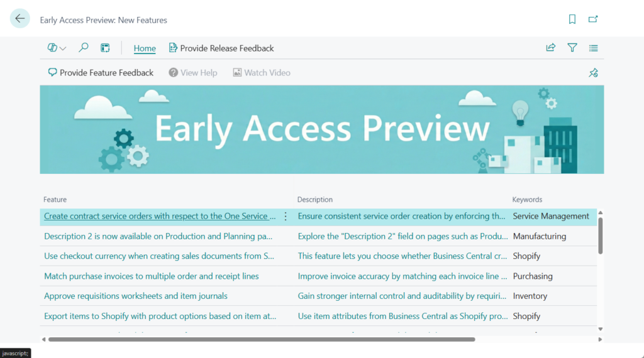Open 'Match purchase invoices to multiple order' link

151,276
